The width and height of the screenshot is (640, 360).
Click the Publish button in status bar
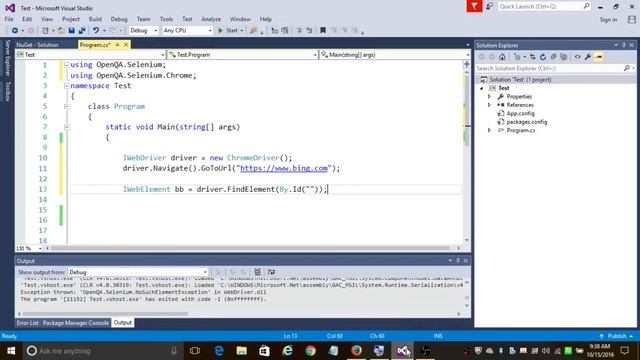coord(617,336)
